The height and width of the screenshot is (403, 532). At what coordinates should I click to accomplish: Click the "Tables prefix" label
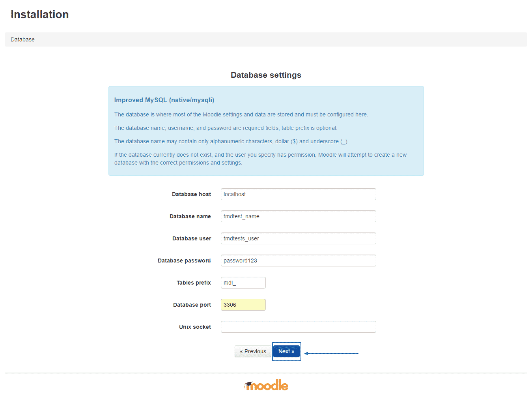pos(194,283)
